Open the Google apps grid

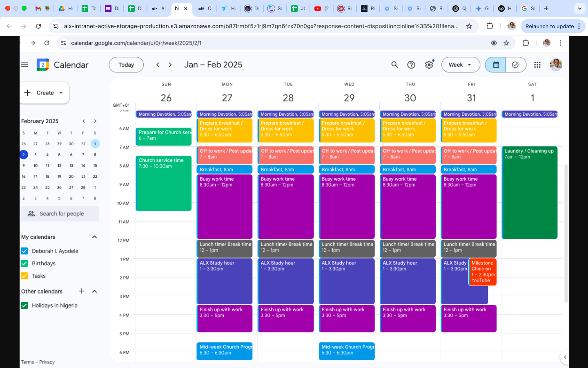click(537, 65)
